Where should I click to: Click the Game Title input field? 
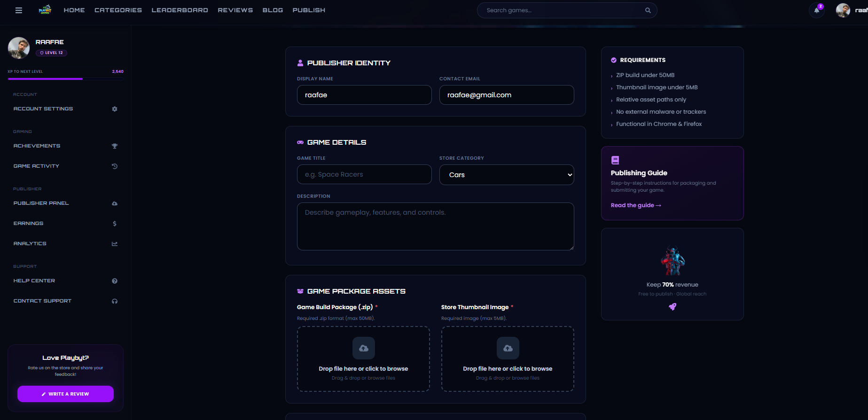click(364, 174)
